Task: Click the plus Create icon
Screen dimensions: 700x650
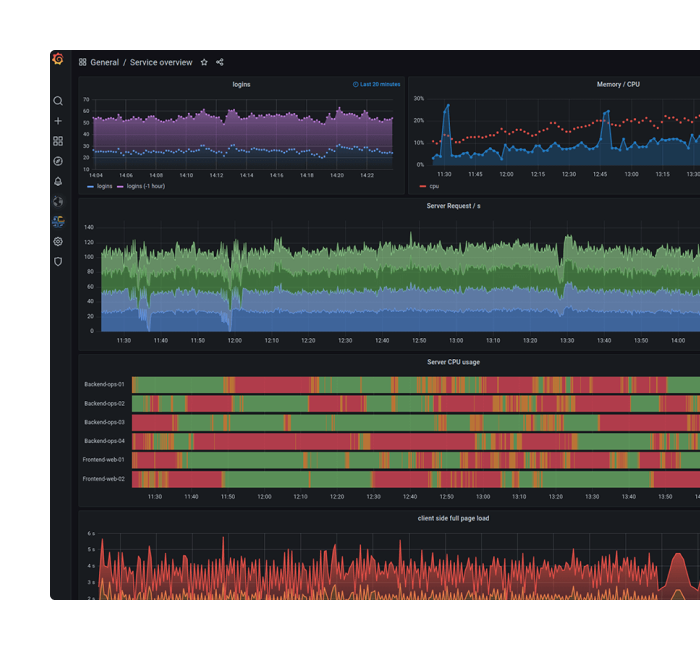Action: [58, 121]
